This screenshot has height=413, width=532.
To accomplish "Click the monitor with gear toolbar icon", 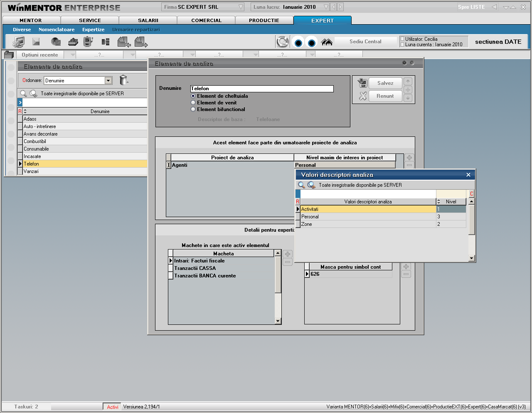I will (x=19, y=42).
